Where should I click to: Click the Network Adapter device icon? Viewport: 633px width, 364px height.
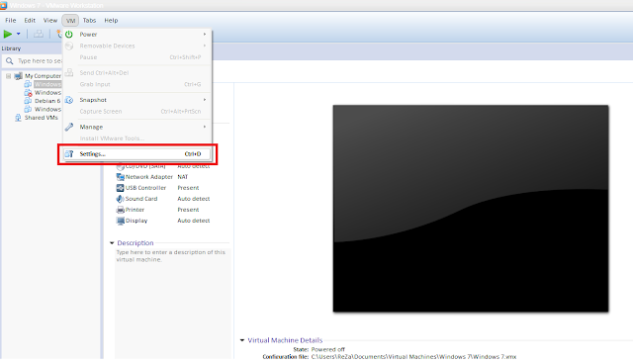click(x=120, y=177)
